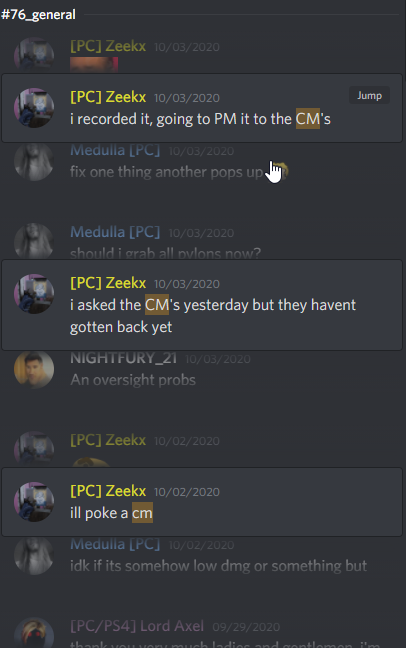Click Medulla avatar beside 'should i grab' message
Viewport: 406px width, 648px height.
(x=34, y=241)
